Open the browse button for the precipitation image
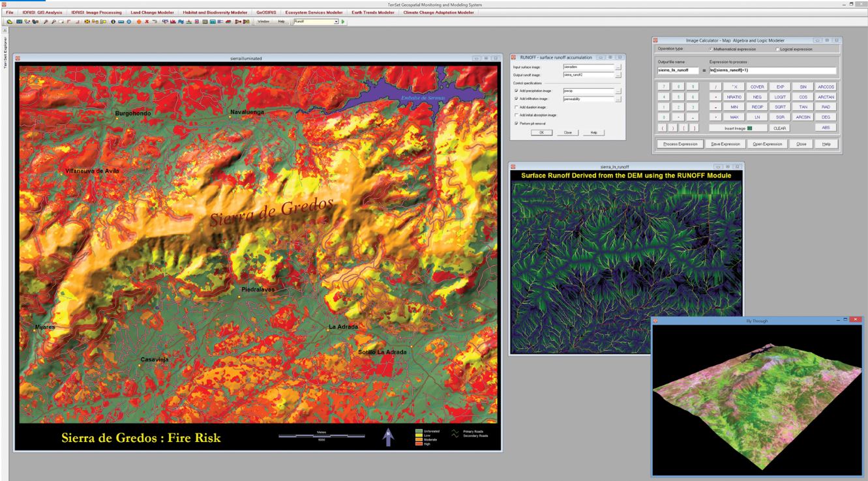This screenshot has height=481, width=868. click(x=618, y=91)
